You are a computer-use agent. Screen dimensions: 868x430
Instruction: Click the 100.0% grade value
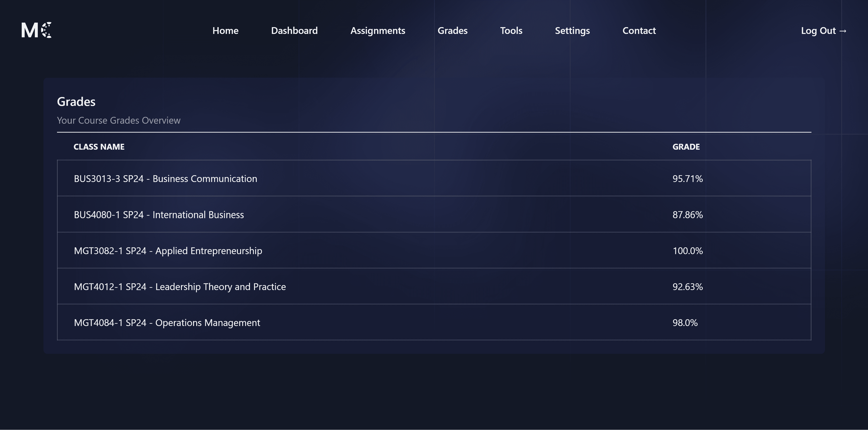687,250
